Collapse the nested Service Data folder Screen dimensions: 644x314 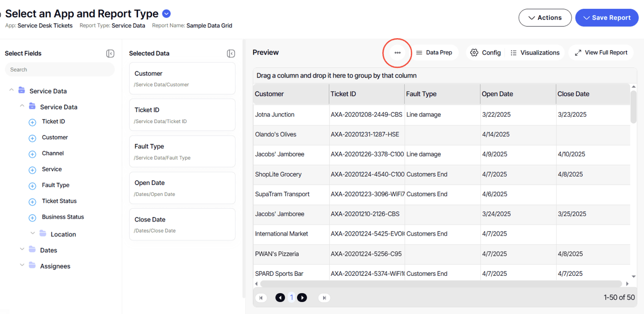(22, 106)
